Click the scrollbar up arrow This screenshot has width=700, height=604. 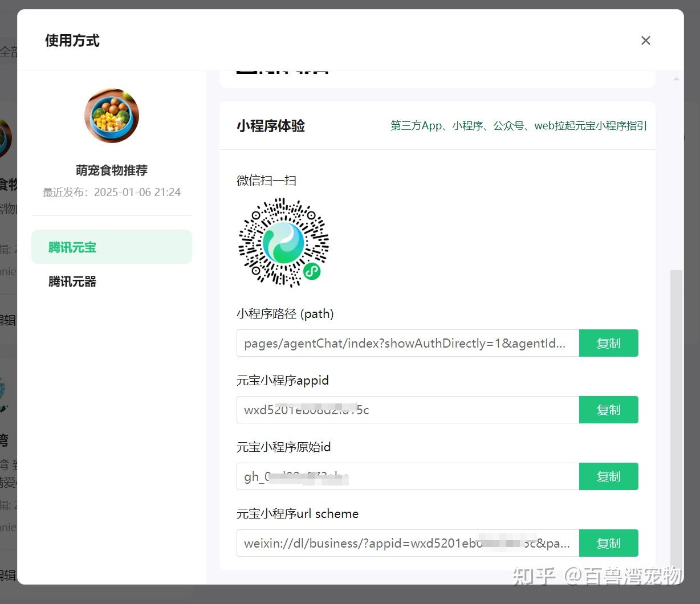(676, 79)
